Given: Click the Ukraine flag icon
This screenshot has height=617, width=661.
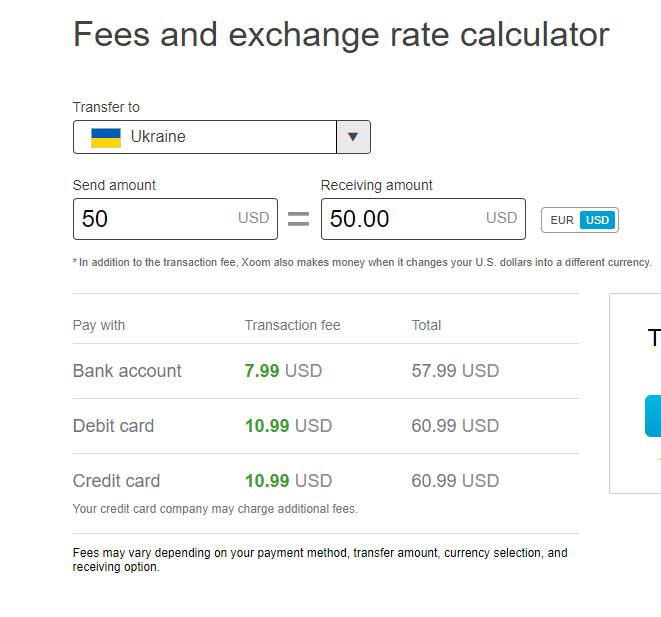Looking at the screenshot, I should click(x=106, y=137).
